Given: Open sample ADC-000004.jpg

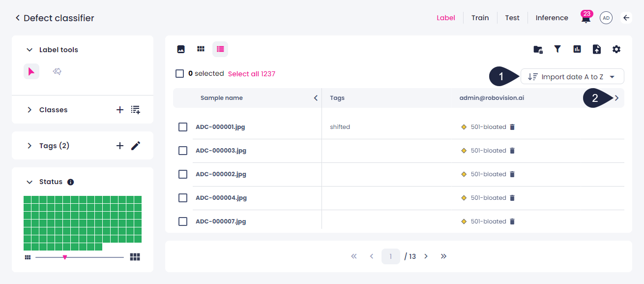Looking at the screenshot, I should click(x=221, y=198).
